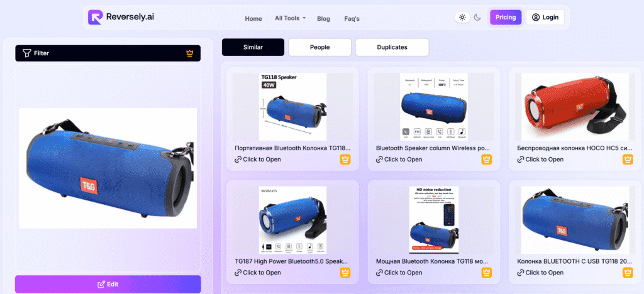Viewport: 644px width, 294px height.
Task: Click the crown icon in Filter bar
Action: (x=189, y=53)
